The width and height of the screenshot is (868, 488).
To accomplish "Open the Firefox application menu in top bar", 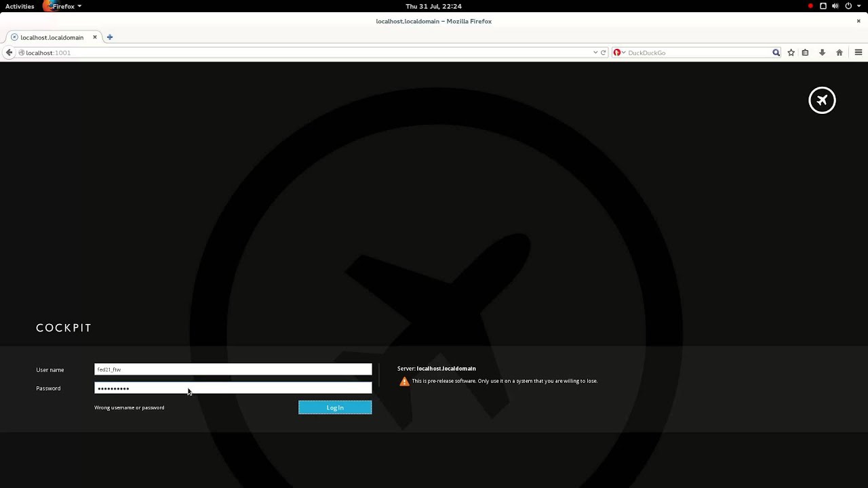I will point(62,6).
